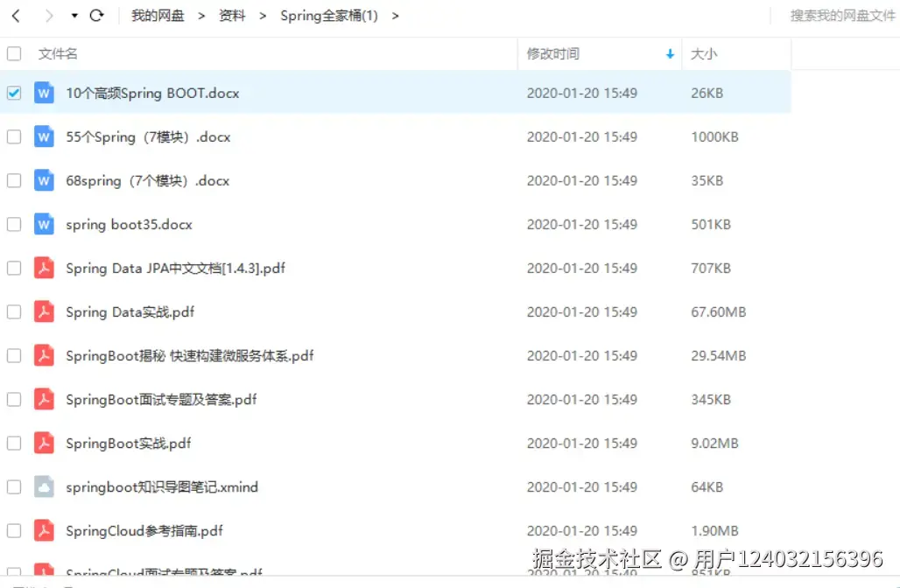
Task: Expand the Spring全家桶(1) breadcrumb chevron
Action: pos(394,15)
